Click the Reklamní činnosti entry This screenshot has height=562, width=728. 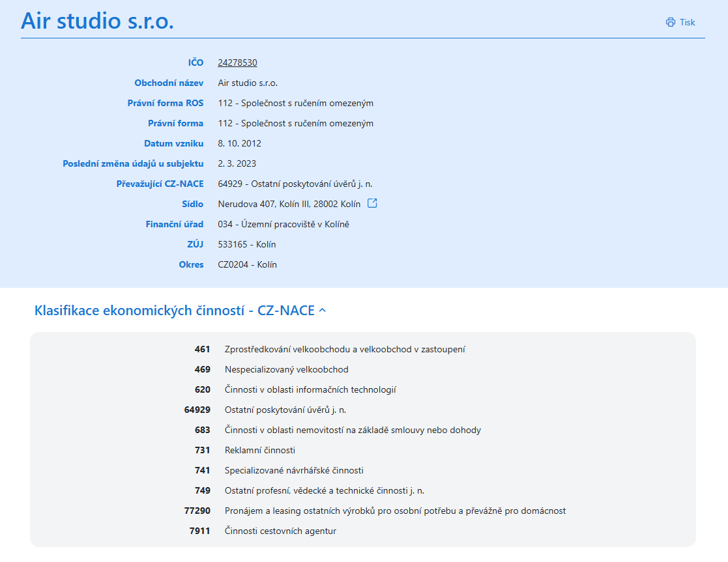(x=260, y=450)
